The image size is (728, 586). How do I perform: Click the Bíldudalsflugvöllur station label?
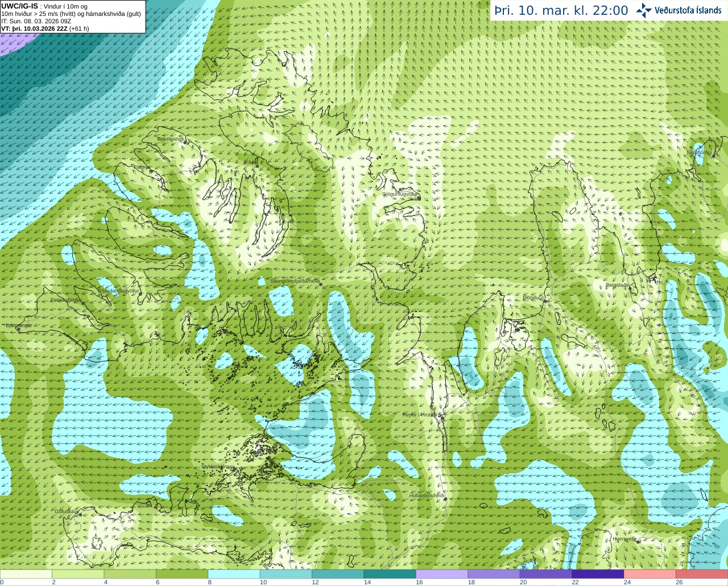click(118, 290)
